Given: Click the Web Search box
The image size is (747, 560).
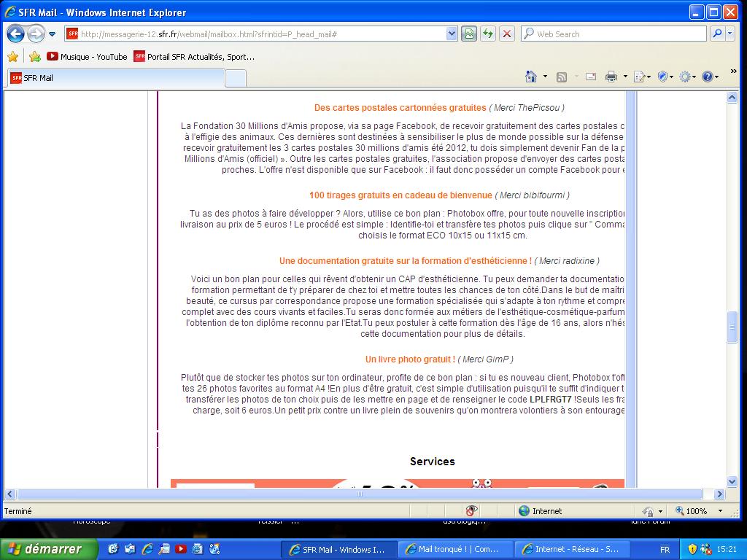Looking at the screenshot, I should [x=614, y=34].
